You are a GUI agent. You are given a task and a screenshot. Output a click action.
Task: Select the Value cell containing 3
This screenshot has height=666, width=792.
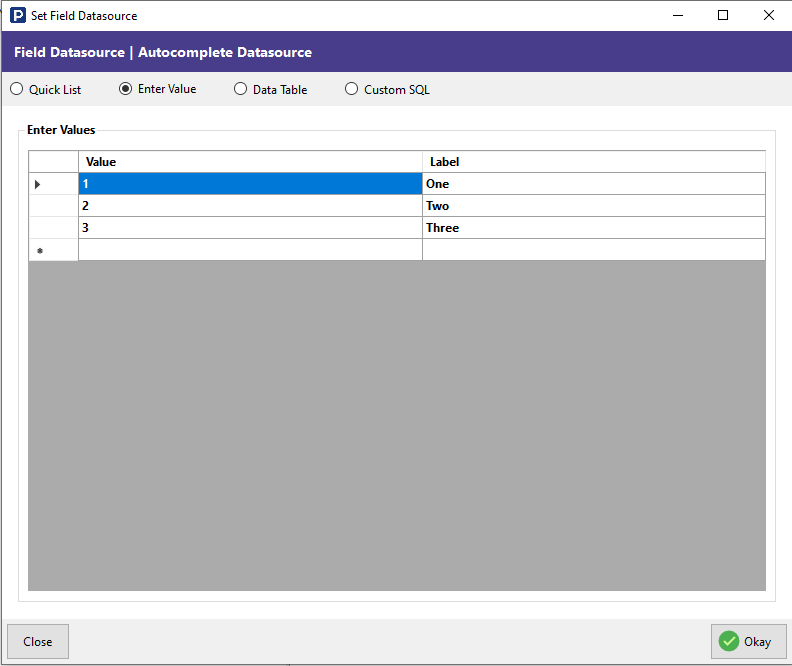point(250,228)
